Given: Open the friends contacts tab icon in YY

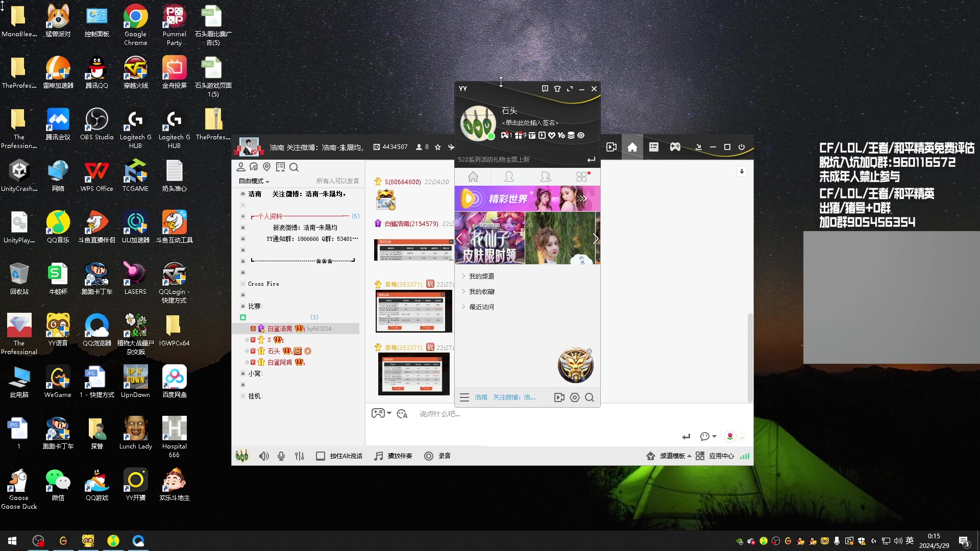Looking at the screenshot, I should click(x=509, y=177).
